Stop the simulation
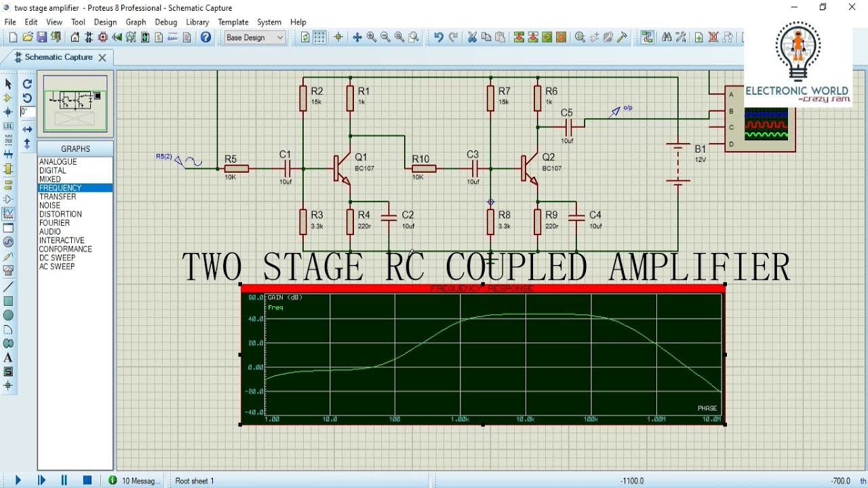This screenshot has height=488, width=868. [x=87, y=480]
